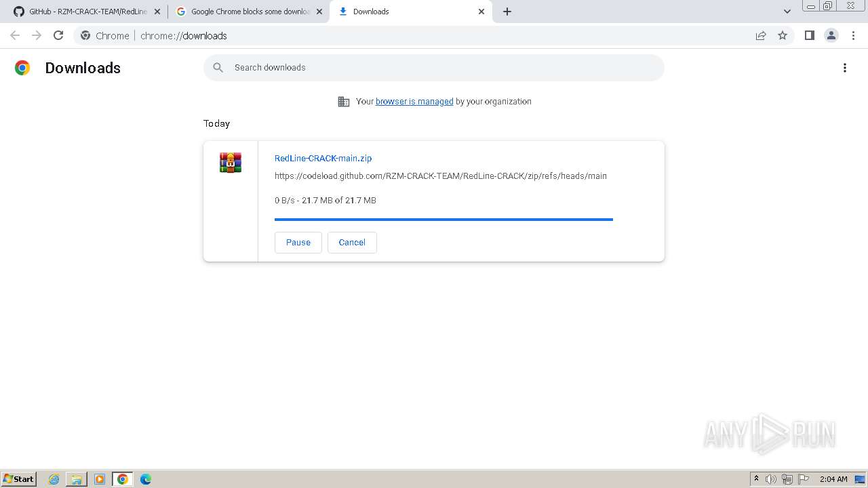Click the codeload.github.com download URL

pos(441,176)
